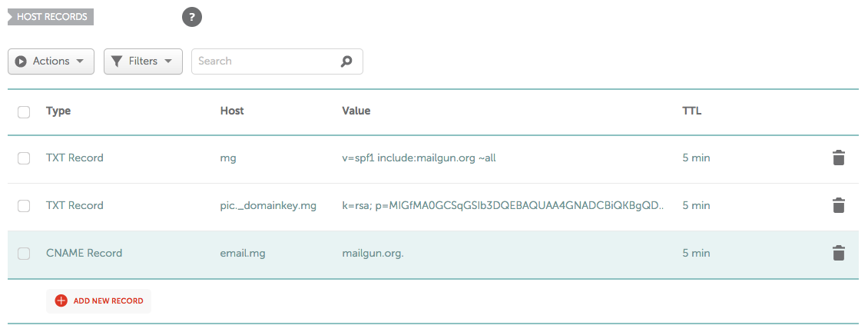Click the Actions play icon
Viewport: 868px width, 332px height.
point(21,61)
